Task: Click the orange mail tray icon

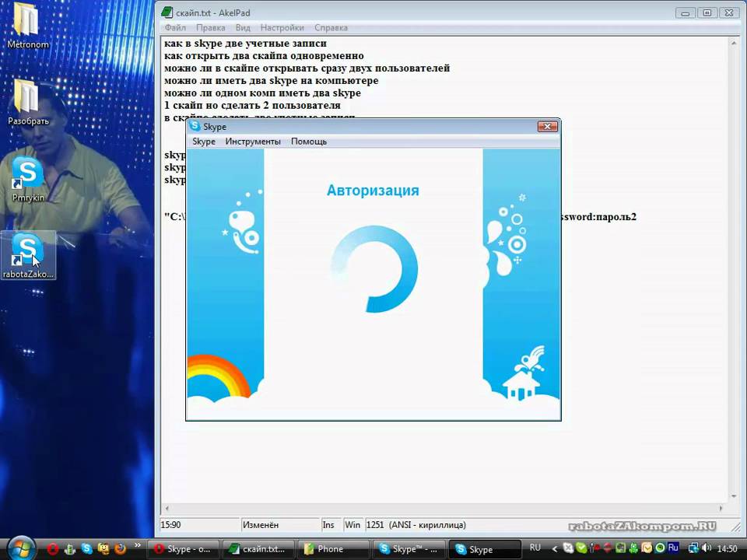Action: pos(647,548)
